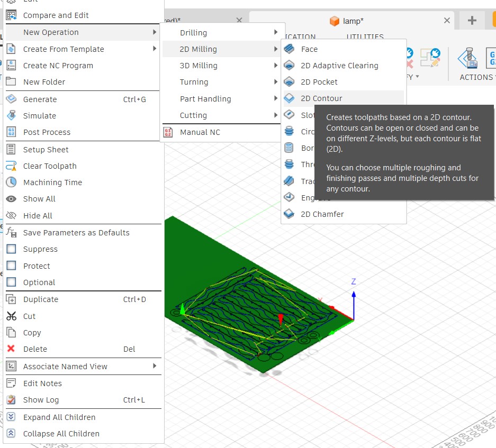Toggle the Suppress checkbox
Viewport: 496px width, 448px height.
[x=12, y=249]
